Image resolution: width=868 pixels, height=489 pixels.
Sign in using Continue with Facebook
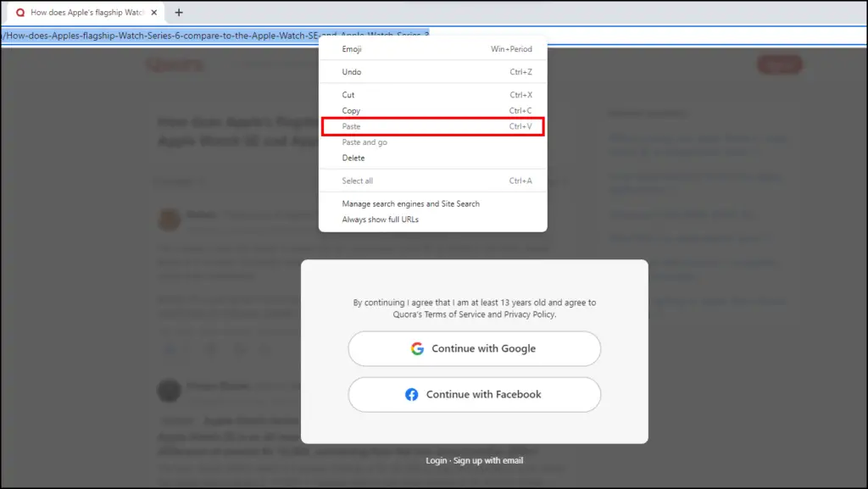pyautogui.click(x=475, y=394)
